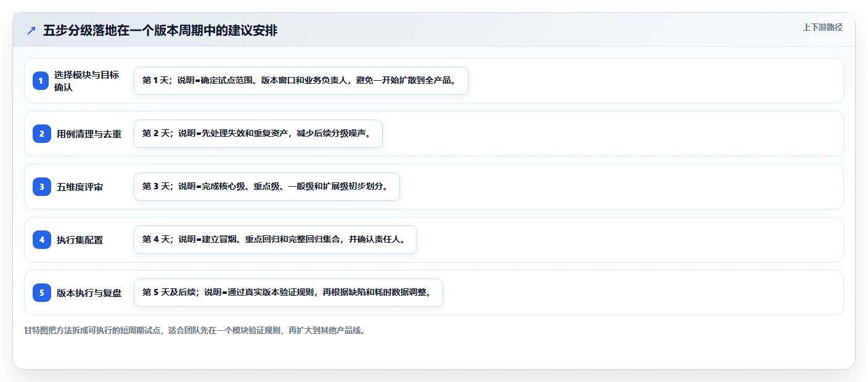868x382 pixels.
Task: Click the footer note starting with 甘特图把方法拆成
Action: pos(195,330)
